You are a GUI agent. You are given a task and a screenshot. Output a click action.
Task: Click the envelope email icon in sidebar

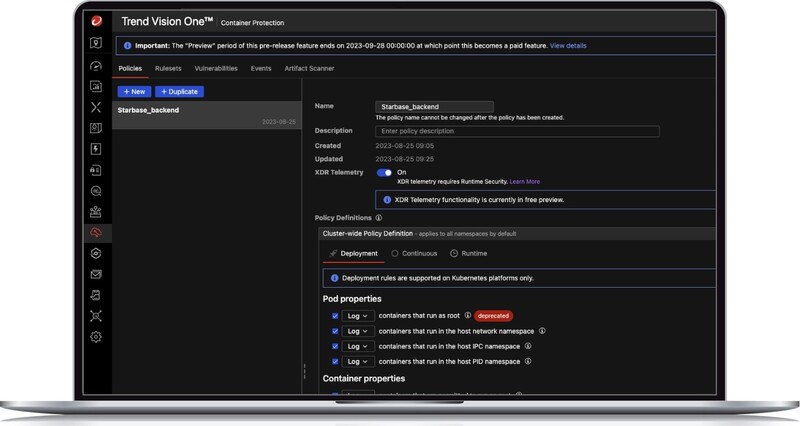(x=97, y=274)
